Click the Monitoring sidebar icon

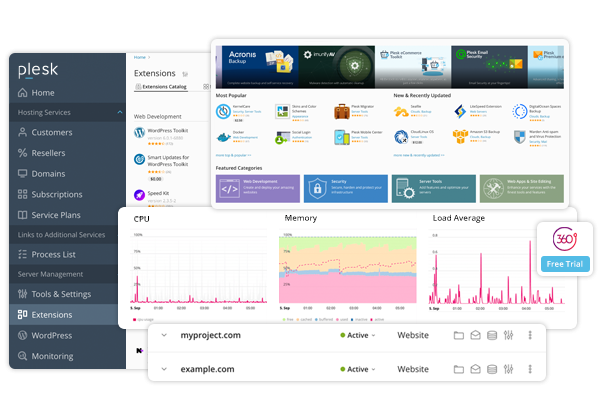click(23, 356)
